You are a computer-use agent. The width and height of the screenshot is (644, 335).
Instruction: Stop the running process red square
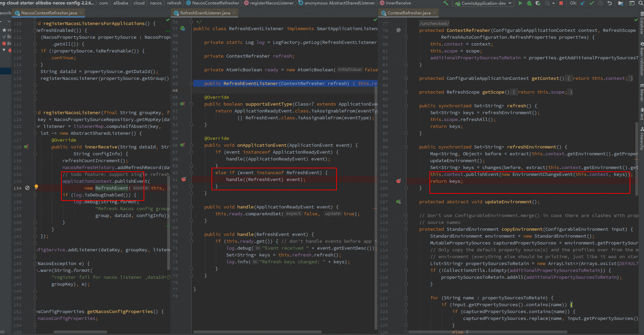[x=561, y=3]
